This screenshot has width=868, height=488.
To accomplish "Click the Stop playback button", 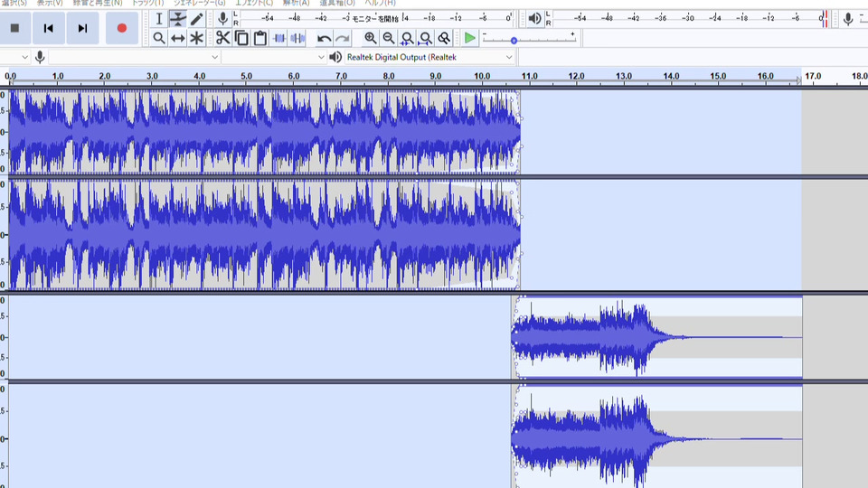I will pos(14,28).
